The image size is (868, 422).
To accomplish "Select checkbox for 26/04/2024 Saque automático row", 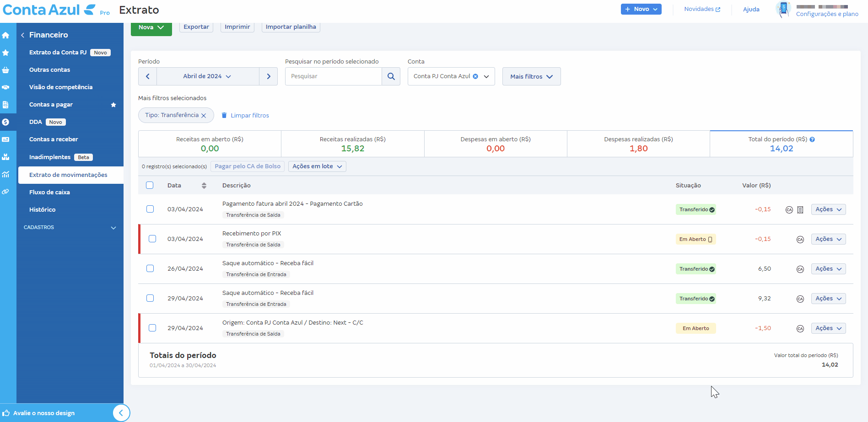I will tap(150, 268).
